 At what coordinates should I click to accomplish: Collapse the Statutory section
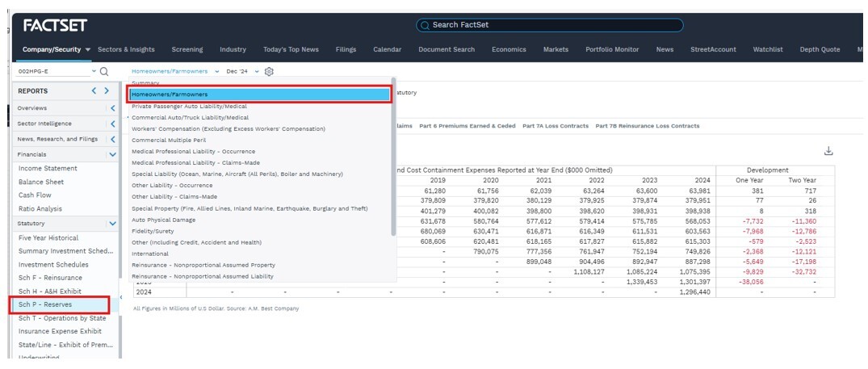113,224
